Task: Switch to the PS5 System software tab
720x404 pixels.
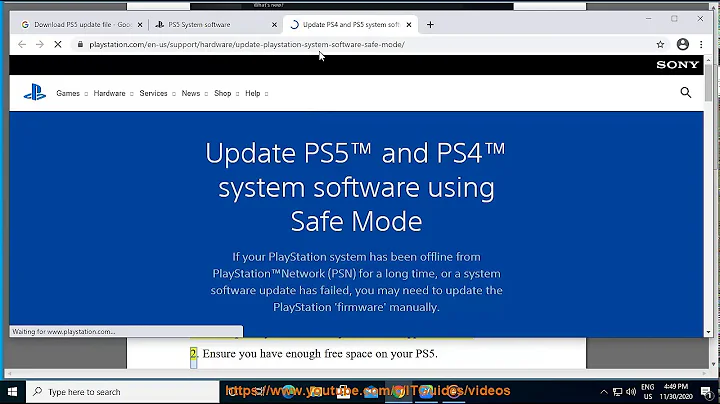Action: 215,25
